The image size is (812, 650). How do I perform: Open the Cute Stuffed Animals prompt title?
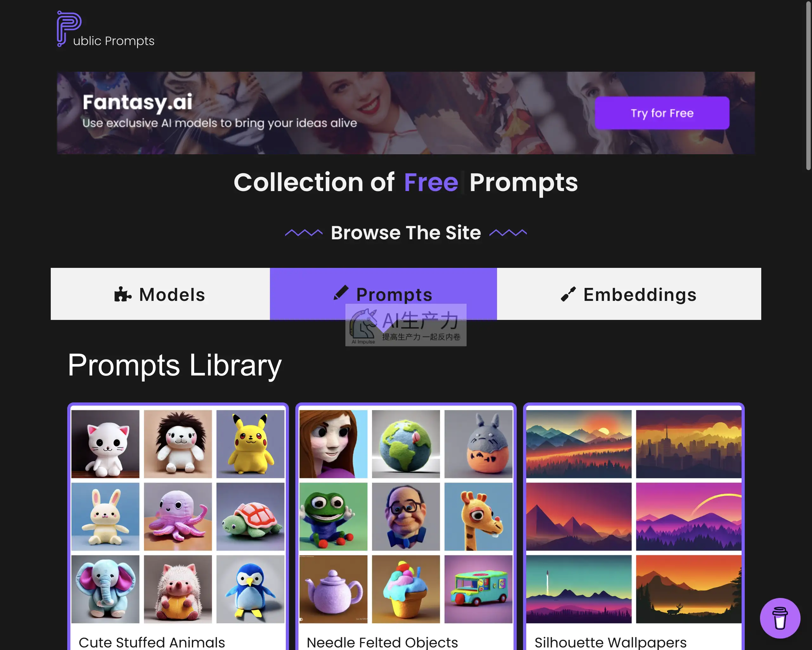[152, 642]
